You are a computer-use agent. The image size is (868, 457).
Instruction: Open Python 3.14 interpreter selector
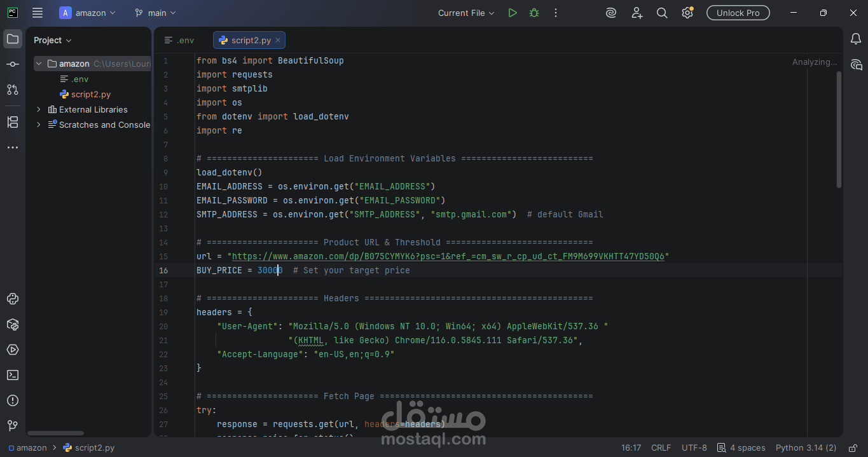[x=806, y=447]
